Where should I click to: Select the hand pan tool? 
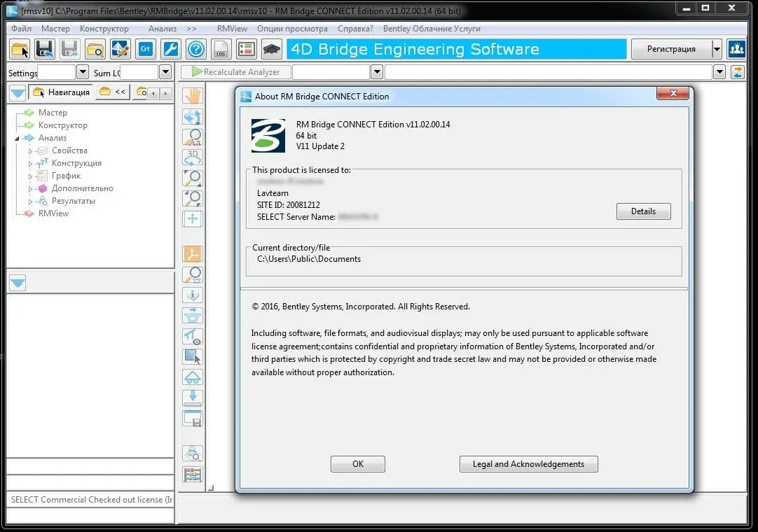point(193,96)
